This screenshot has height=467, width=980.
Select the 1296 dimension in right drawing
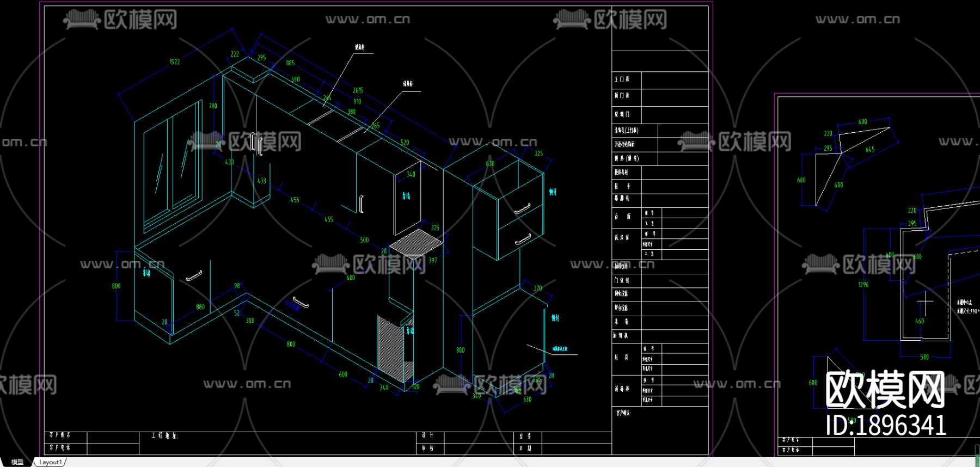863,285
